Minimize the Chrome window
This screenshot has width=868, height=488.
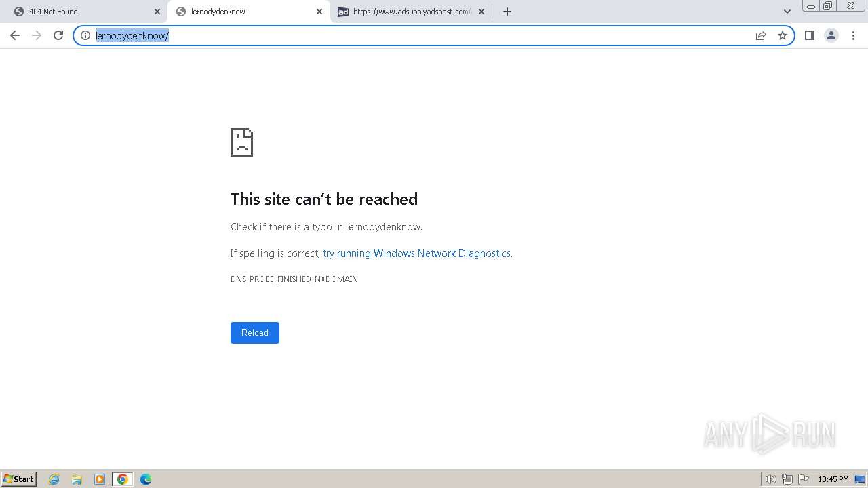pyautogui.click(x=811, y=6)
